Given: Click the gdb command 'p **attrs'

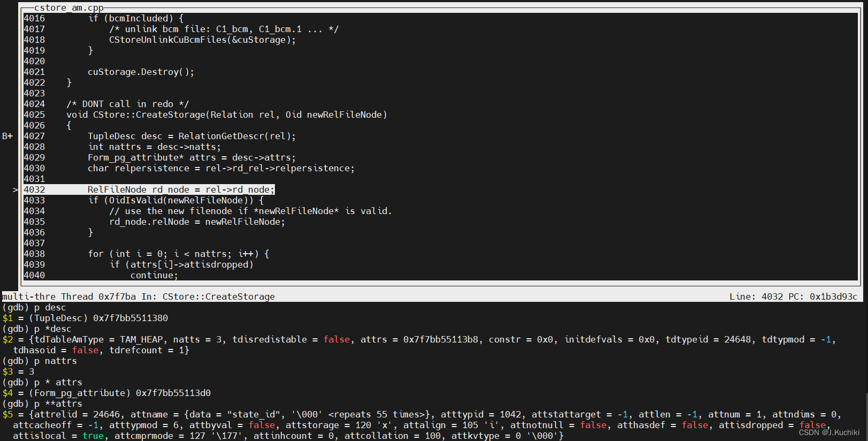Looking at the screenshot, I should coord(58,404).
